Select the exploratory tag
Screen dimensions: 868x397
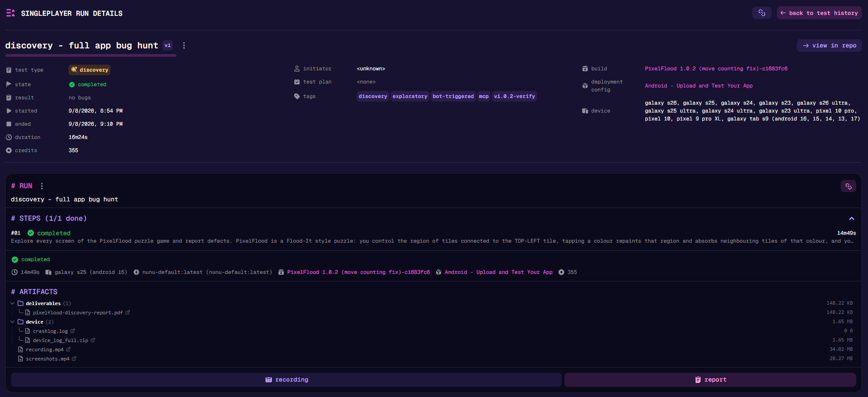[410, 96]
